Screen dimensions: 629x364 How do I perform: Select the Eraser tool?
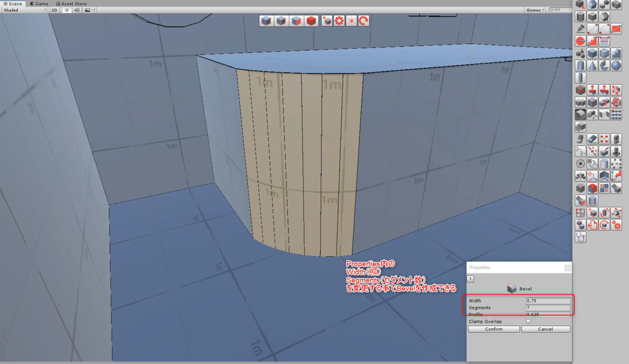(592, 139)
